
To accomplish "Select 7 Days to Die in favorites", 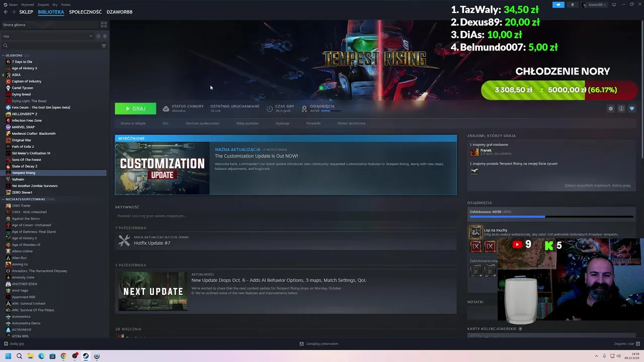I will (22, 62).
